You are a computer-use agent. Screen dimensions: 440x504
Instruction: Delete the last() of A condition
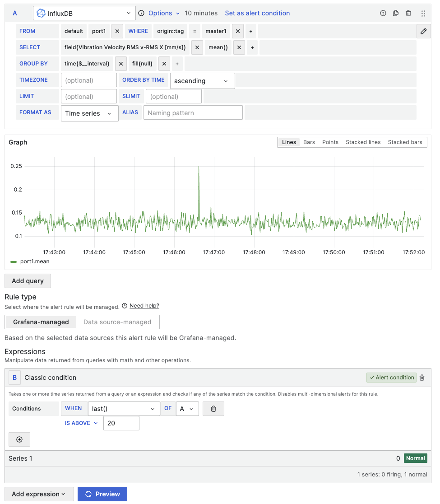point(213,409)
